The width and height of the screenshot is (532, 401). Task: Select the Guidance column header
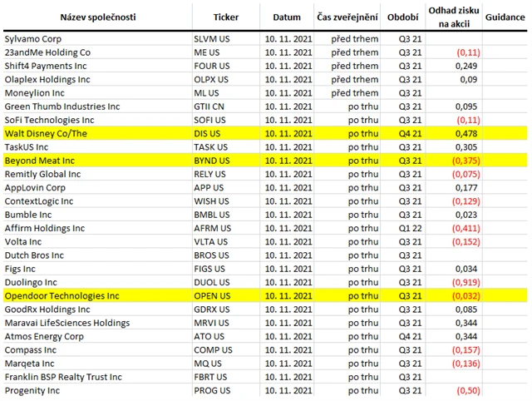pos(504,17)
